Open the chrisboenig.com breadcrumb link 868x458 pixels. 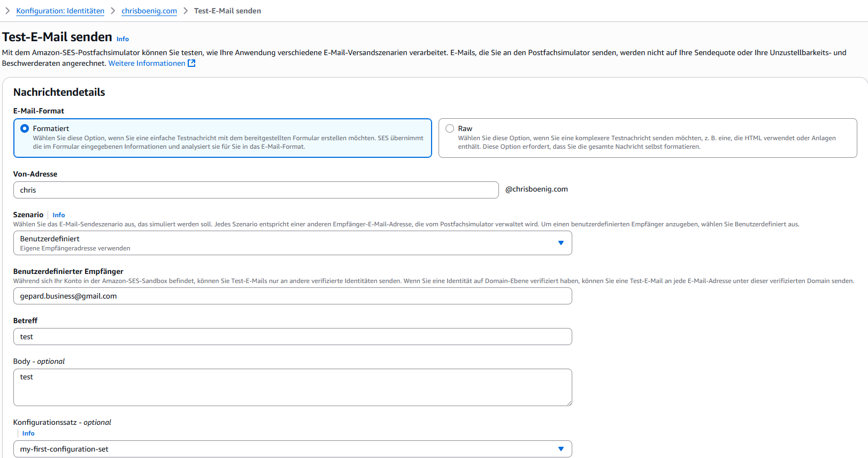pyautogui.click(x=149, y=11)
